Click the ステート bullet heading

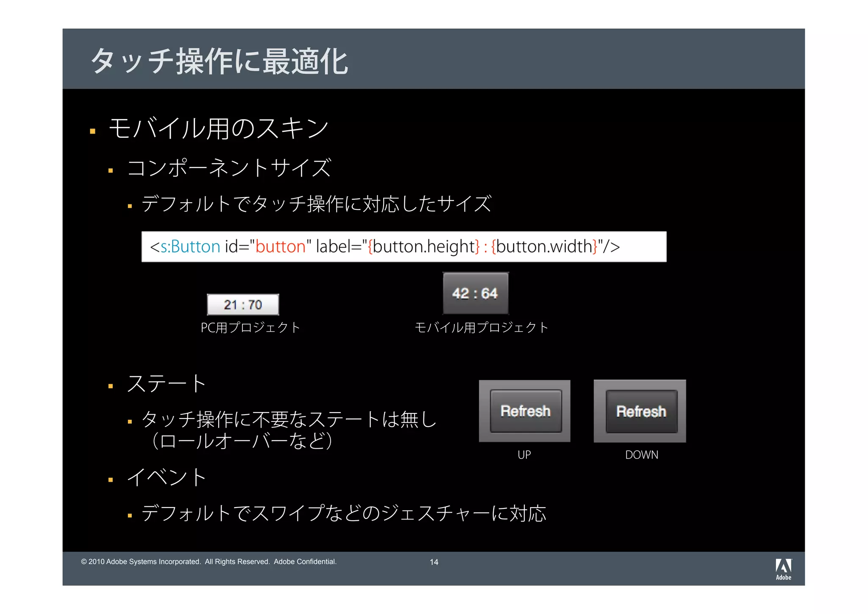166,384
